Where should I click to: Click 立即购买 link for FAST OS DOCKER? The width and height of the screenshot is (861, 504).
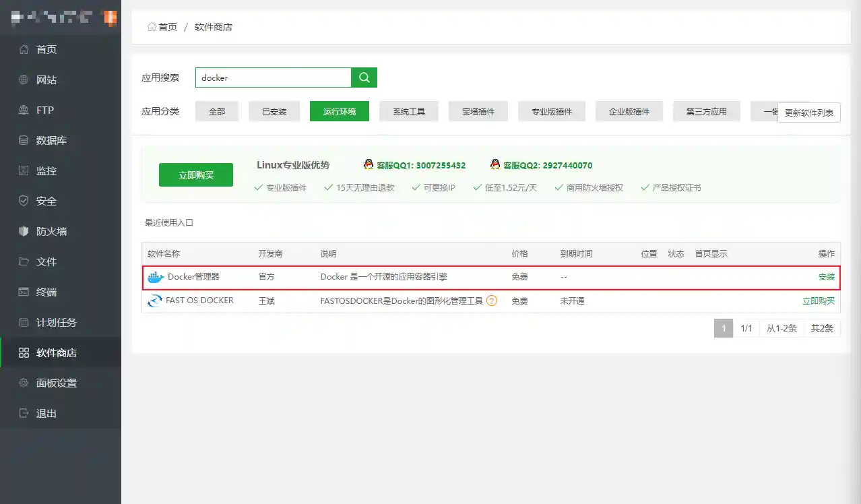tap(818, 301)
